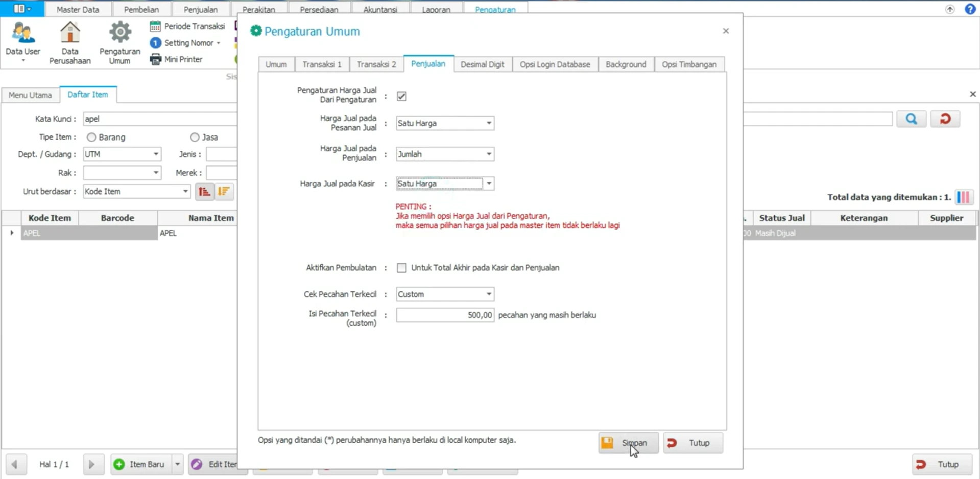Click the Isi Pecahan Terkecil 500,00 field
Screen dimensions: 980x479
point(445,315)
